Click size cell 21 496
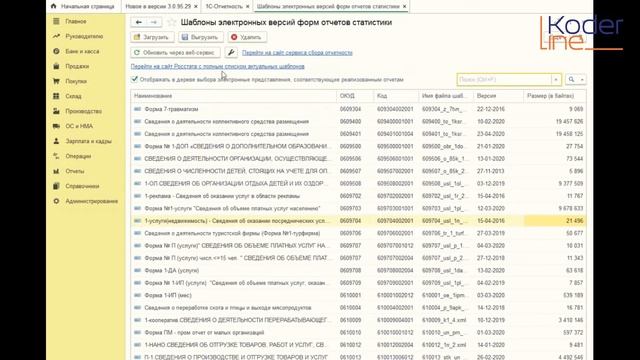The width and height of the screenshot is (640, 360). pyautogui.click(x=555, y=221)
